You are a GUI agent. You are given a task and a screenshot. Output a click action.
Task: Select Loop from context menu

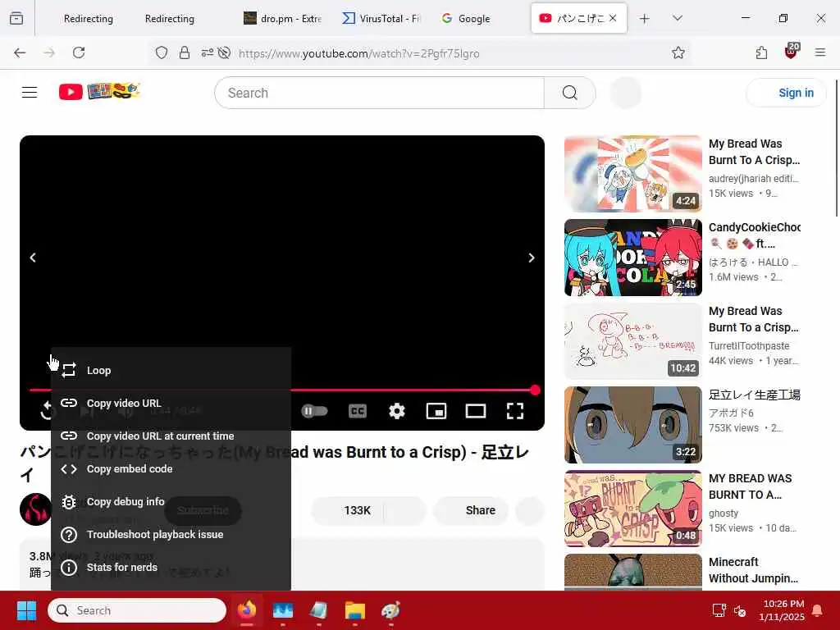point(171,370)
